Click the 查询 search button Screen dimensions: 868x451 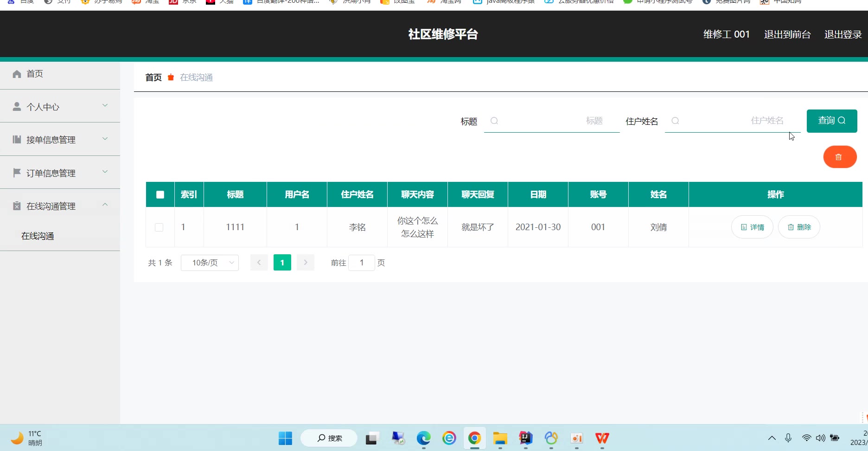pyautogui.click(x=831, y=121)
